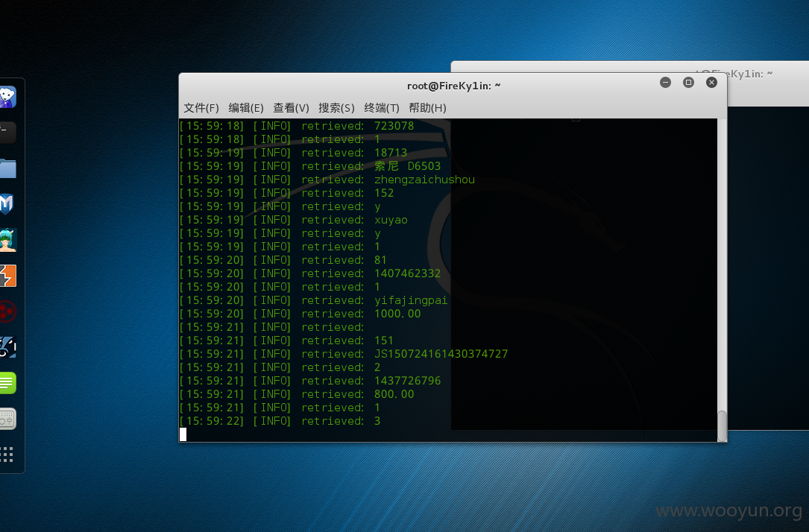This screenshot has width=809, height=532.
Task: Open Armitage anime-girl dock icon
Action: 7,240
